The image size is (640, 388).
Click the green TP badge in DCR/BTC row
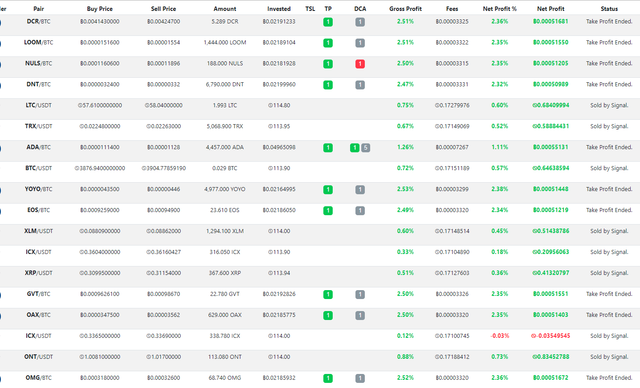pos(328,22)
